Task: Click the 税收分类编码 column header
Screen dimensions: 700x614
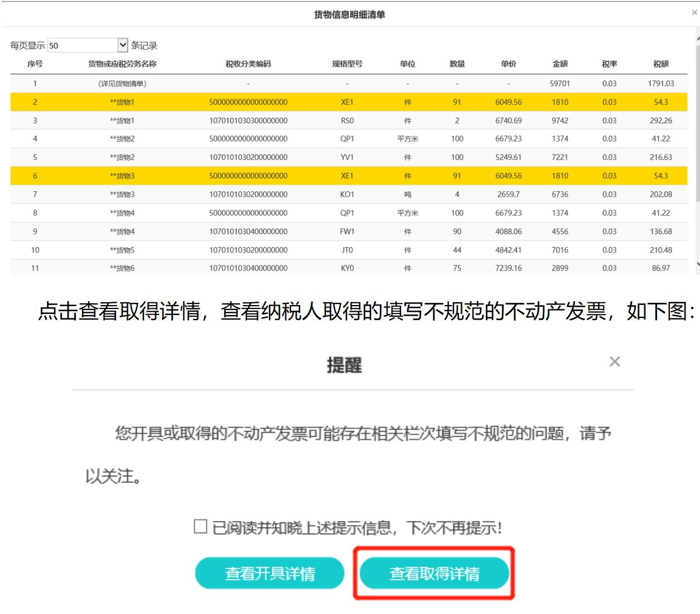Action: [x=248, y=64]
